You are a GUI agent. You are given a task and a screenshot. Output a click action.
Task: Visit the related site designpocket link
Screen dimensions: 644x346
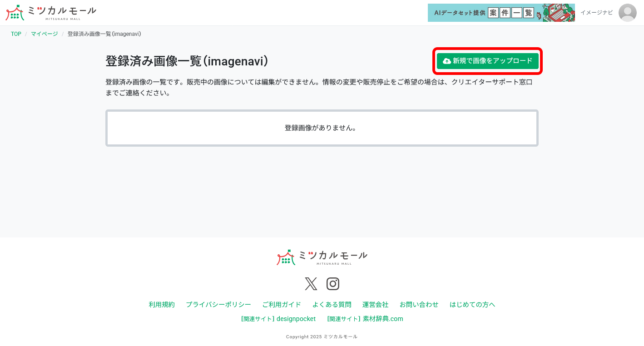coord(278,318)
